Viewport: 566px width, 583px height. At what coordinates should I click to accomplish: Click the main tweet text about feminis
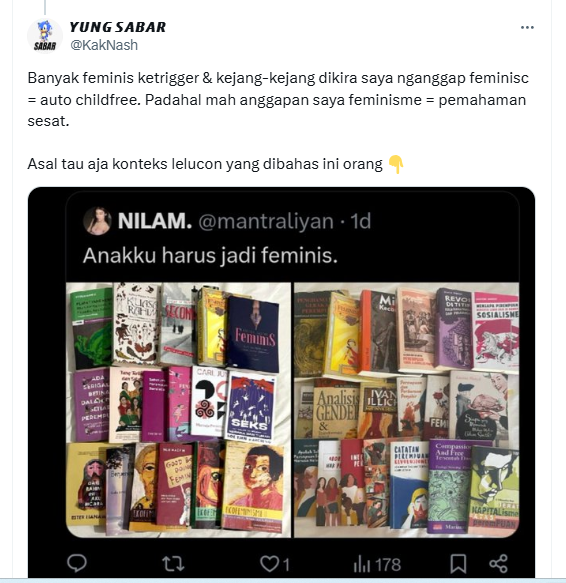(x=278, y=100)
